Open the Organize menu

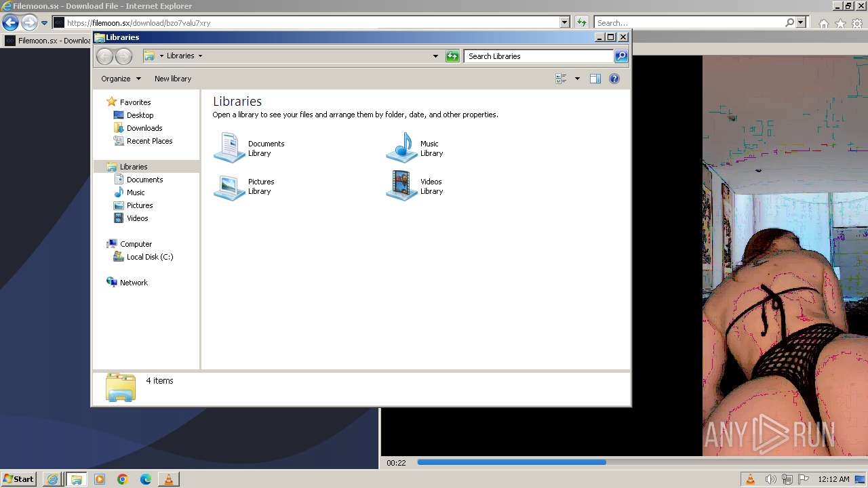pyautogui.click(x=121, y=79)
